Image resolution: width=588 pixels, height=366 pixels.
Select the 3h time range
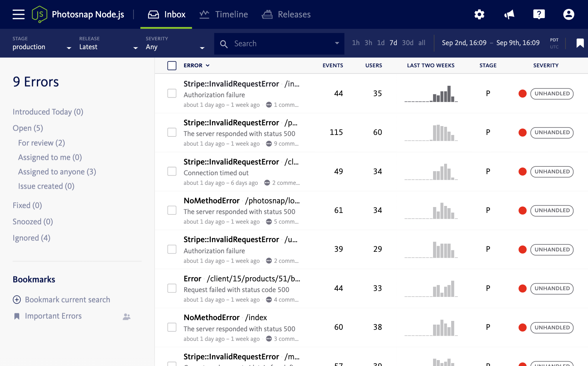pos(368,43)
